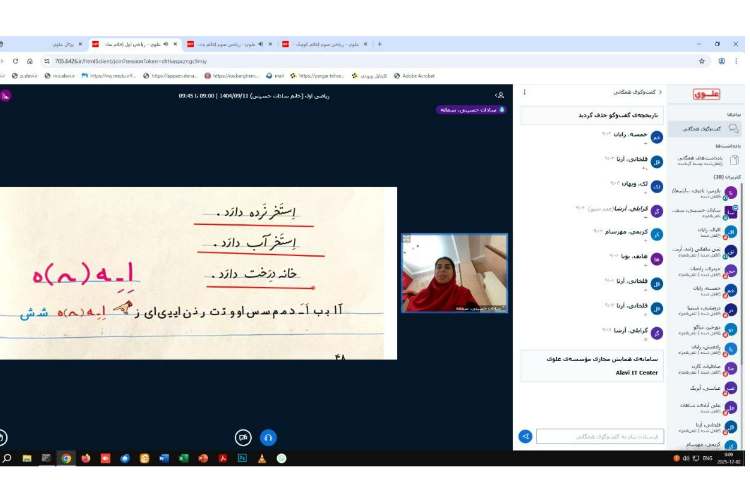Click the speech-bubble icon beside گفت‌وگوی همگانی
Viewport: 750px width, 480px height.
point(733,128)
